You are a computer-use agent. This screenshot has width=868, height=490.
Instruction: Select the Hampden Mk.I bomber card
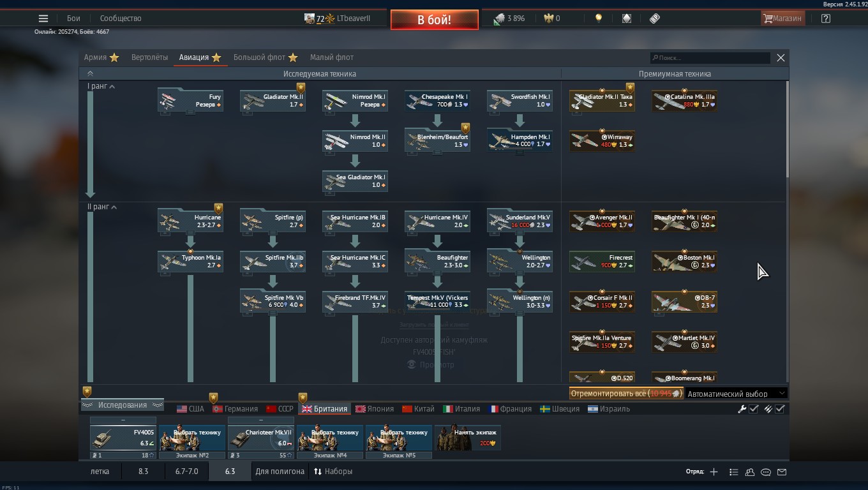tap(520, 141)
